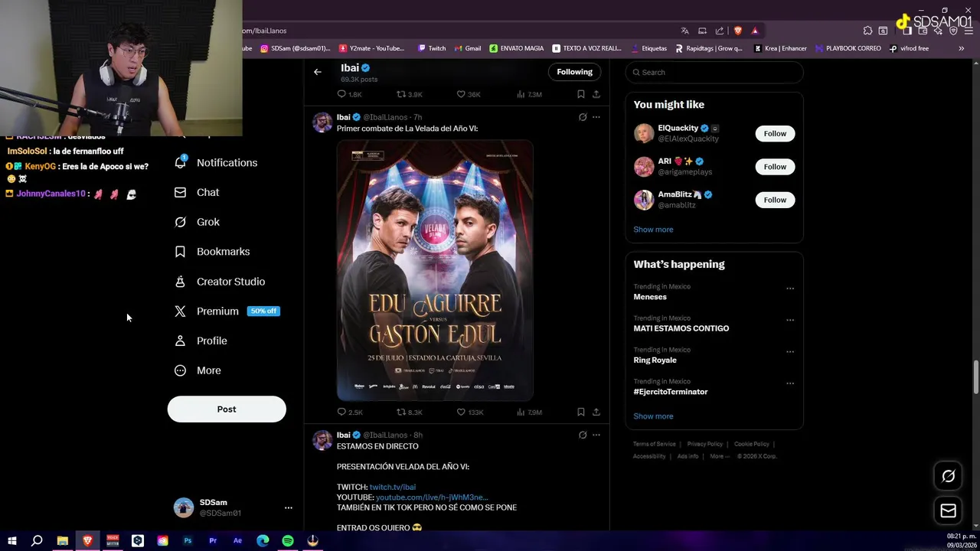Click the white Post button
This screenshot has height=551, width=980.
227,409
